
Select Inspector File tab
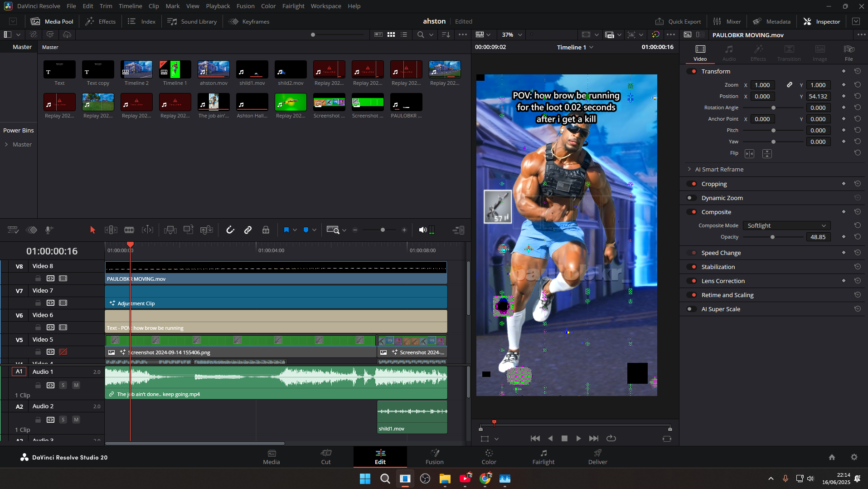[849, 53]
